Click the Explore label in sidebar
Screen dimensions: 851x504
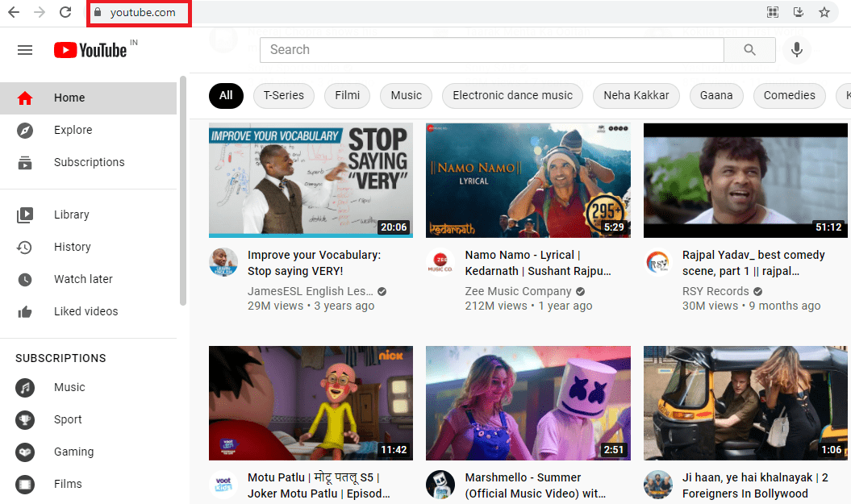click(73, 130)
